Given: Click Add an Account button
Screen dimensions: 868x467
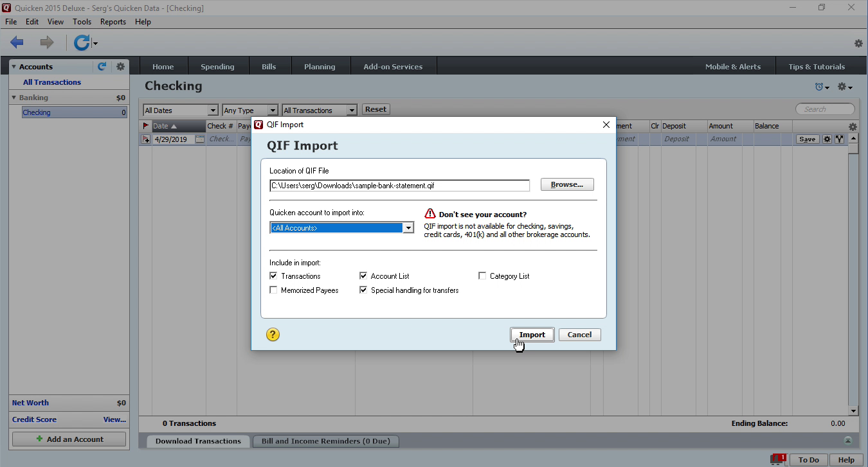Looking at the screenshot, I should (x=69, y=439).
